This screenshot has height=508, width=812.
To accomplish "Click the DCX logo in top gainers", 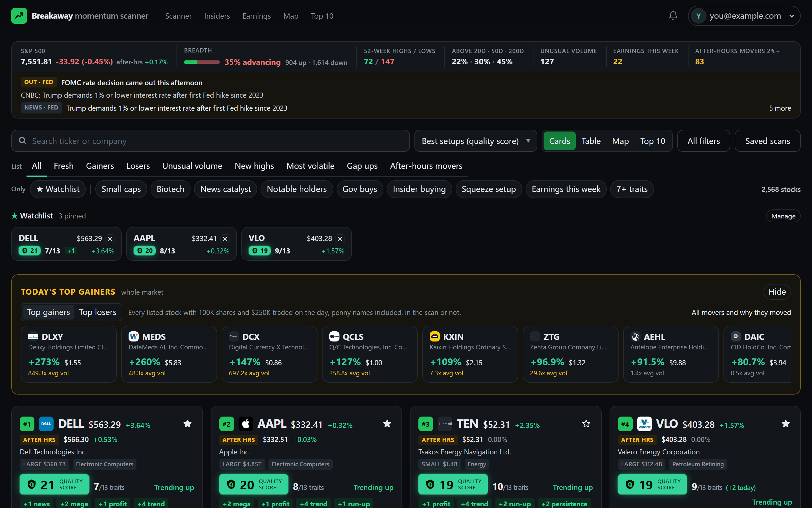I will [234, 336].
